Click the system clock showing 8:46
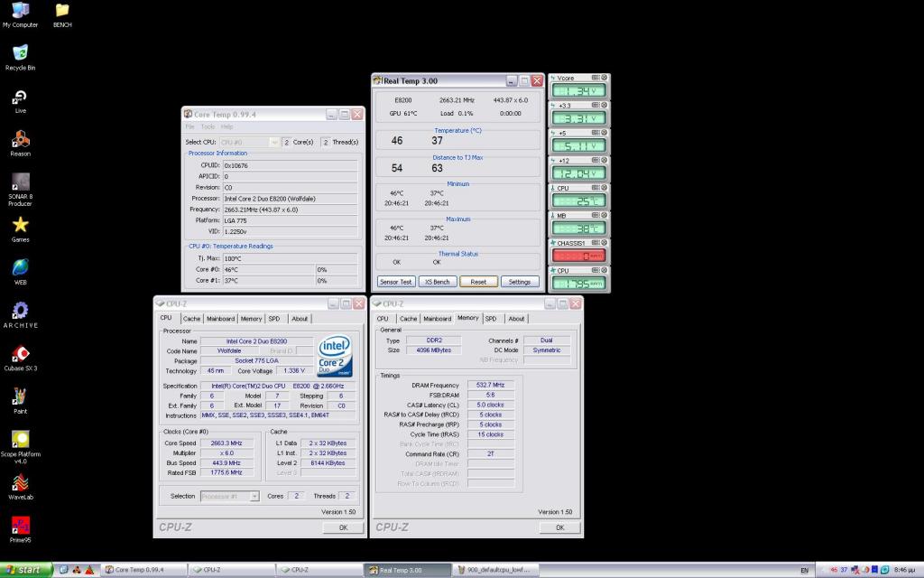The image size is (924, 578). [x=904, y=571]
